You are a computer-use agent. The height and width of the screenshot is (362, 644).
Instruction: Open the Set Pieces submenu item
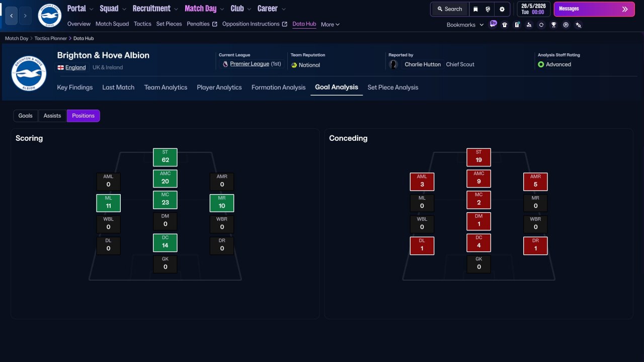click(x=169, y=24)
